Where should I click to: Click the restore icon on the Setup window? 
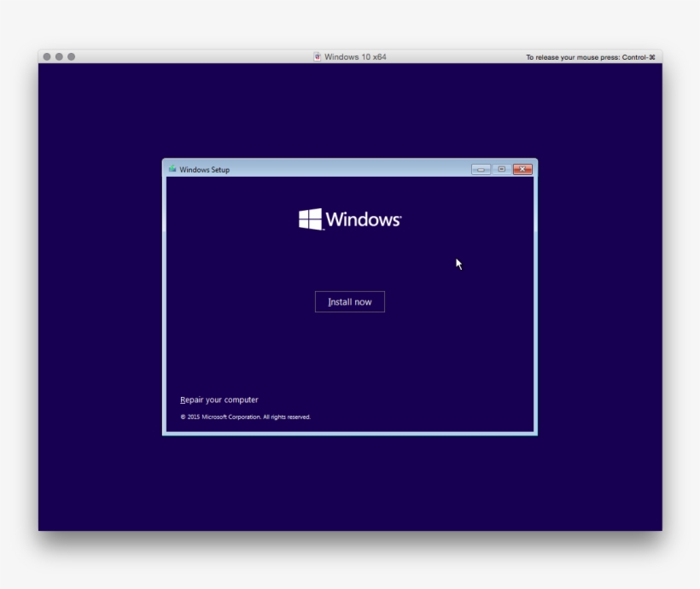(500, 169)
